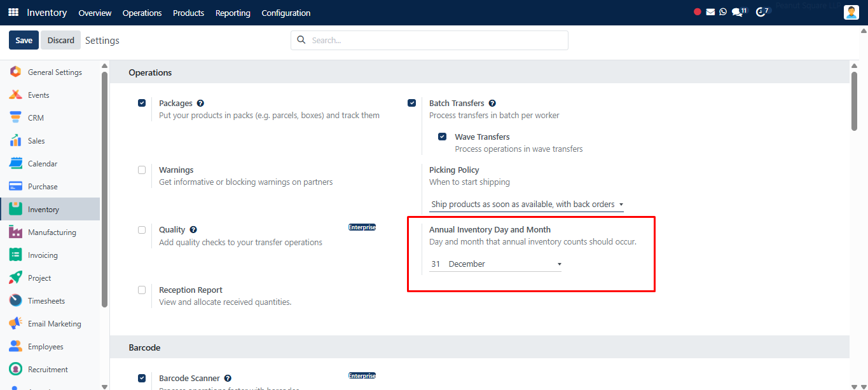Click the Save button
The width and height of the screenshot is (868, 390).
click(24, 40)
